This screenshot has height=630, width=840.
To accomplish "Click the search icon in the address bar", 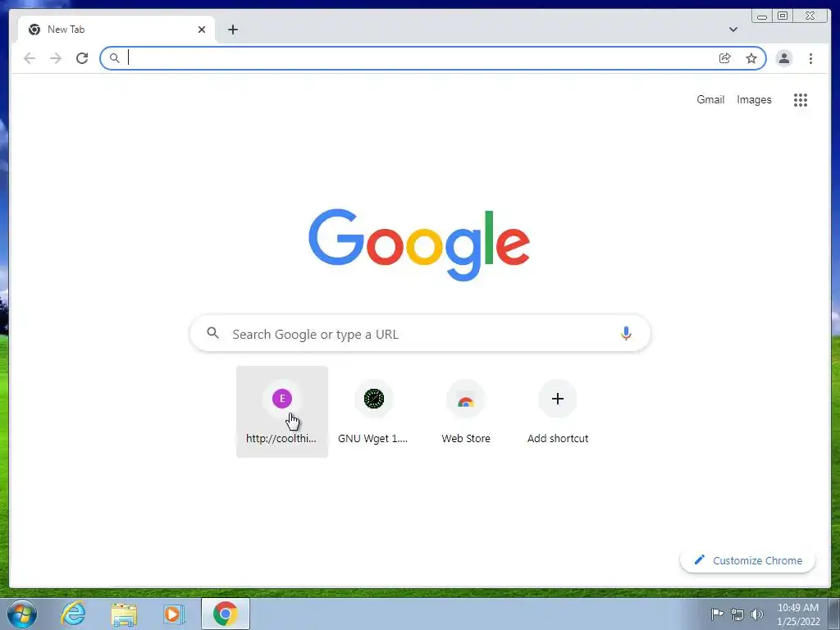I will pos(114,58).
